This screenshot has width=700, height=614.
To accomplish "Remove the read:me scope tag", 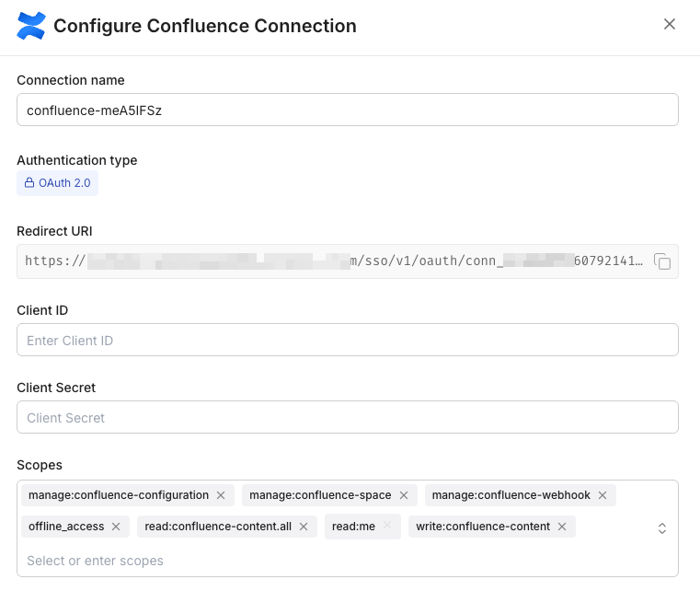I will 387,527.
